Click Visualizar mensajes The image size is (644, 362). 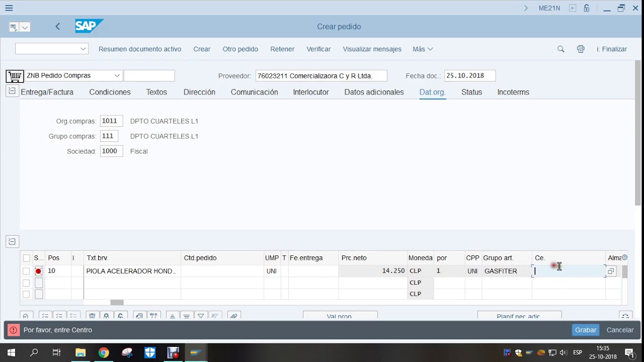[372, 49]
